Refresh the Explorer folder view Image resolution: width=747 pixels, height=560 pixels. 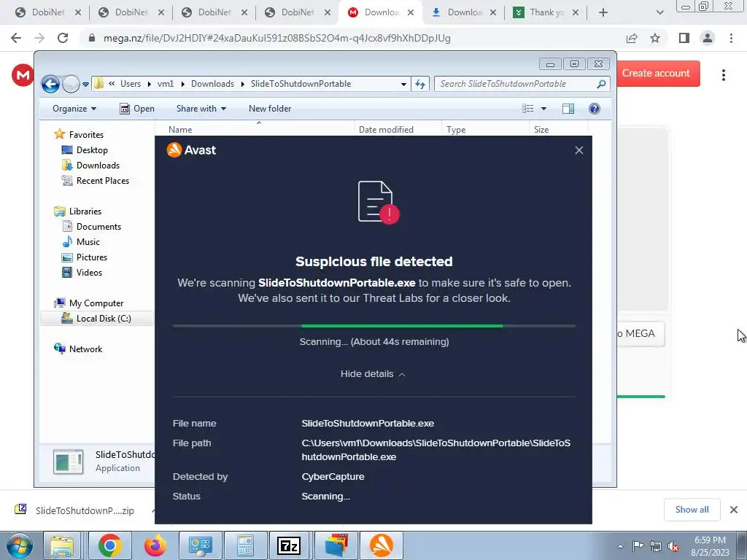pos(420,85)
